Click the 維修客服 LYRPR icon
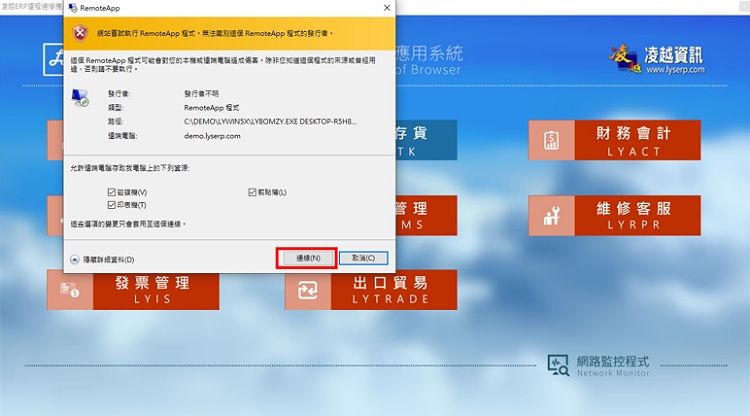 click(x=551, y=216)
